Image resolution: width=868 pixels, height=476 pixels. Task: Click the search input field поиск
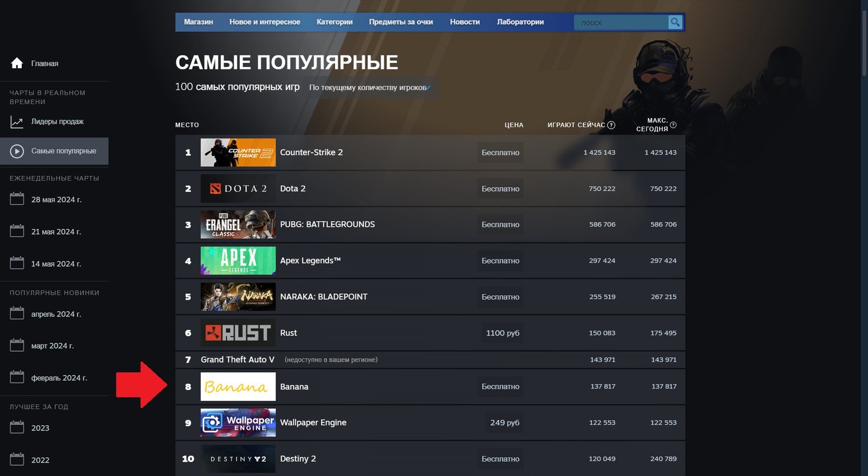coord(621,22)
